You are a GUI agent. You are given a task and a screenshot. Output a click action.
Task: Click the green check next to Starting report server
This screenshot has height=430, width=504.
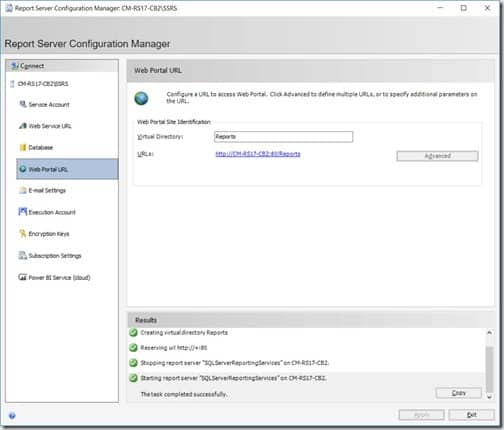click(x=133, y=378)
